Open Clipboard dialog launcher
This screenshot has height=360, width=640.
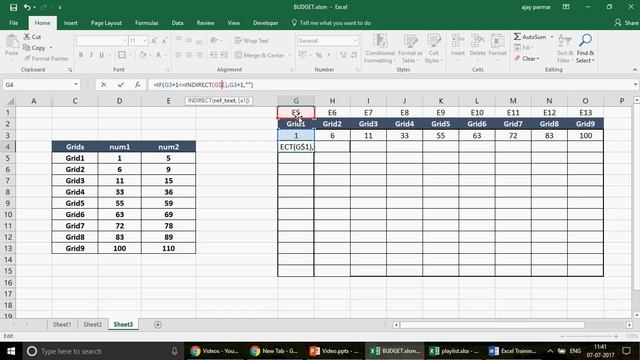pos(70,70)
